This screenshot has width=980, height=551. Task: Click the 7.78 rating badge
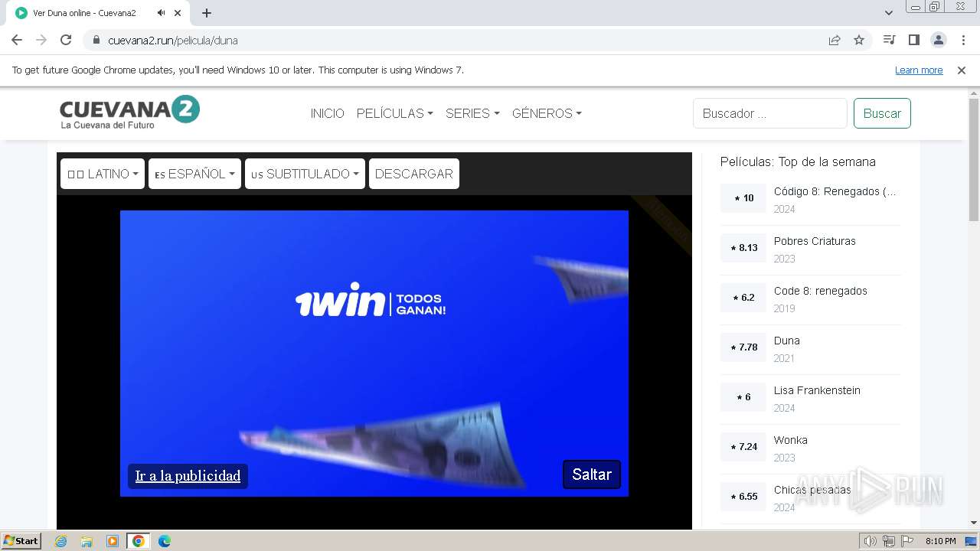point(743,347)
